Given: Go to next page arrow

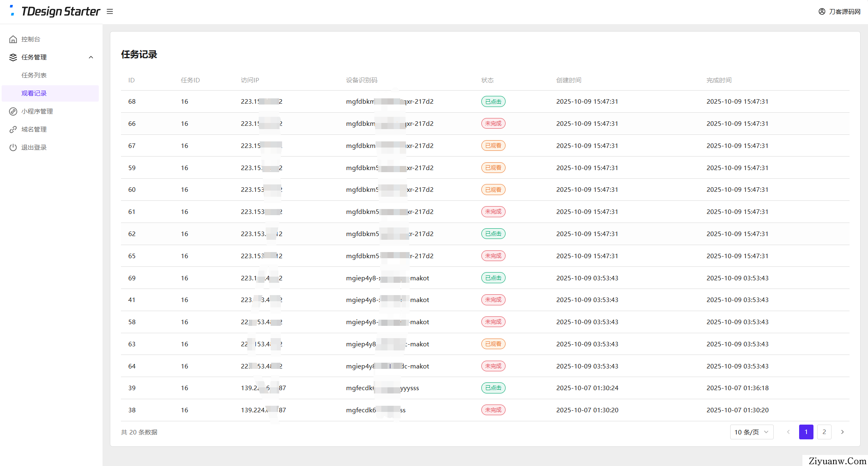Looking at the screenshot, I should pos(842,432).
